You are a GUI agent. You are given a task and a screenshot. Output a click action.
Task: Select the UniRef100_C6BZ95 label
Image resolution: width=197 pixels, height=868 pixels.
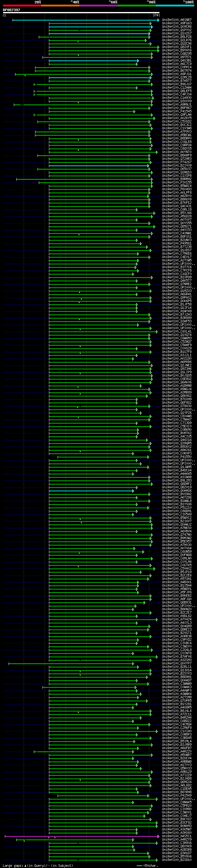[177, 54]
